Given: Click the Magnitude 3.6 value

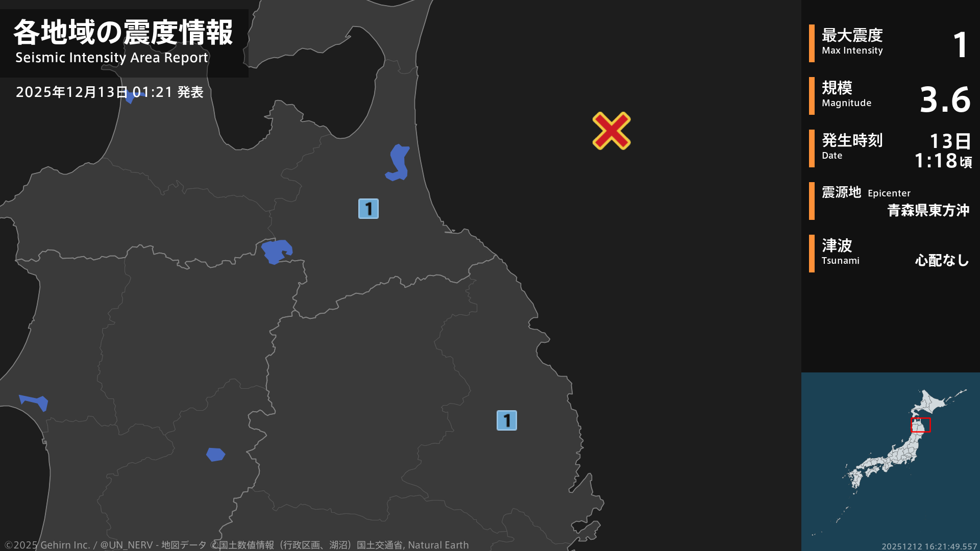Looking at the screenshot, I should (945, 99).
